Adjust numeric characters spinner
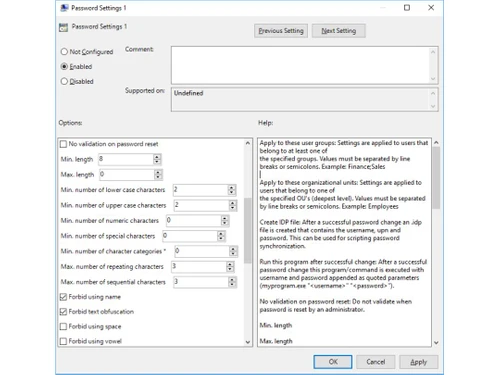The height and width of the screenshot is (375, 500). (x=225, y=220)
